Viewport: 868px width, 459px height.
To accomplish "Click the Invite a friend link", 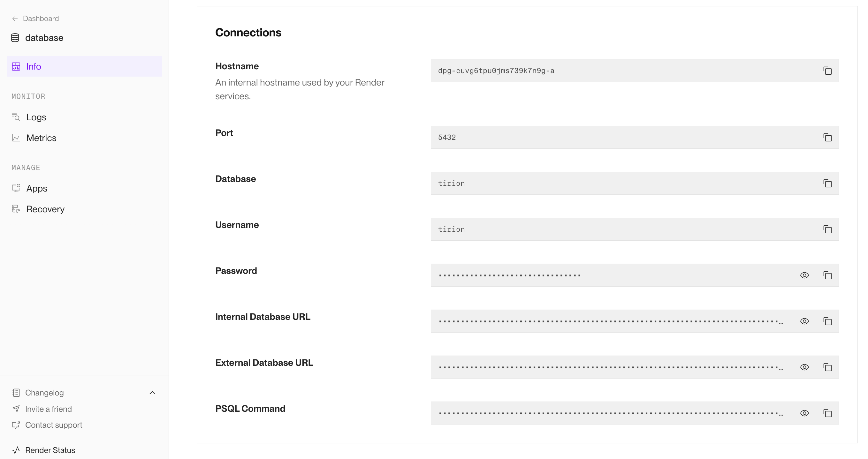I will [x=48, y=409].
